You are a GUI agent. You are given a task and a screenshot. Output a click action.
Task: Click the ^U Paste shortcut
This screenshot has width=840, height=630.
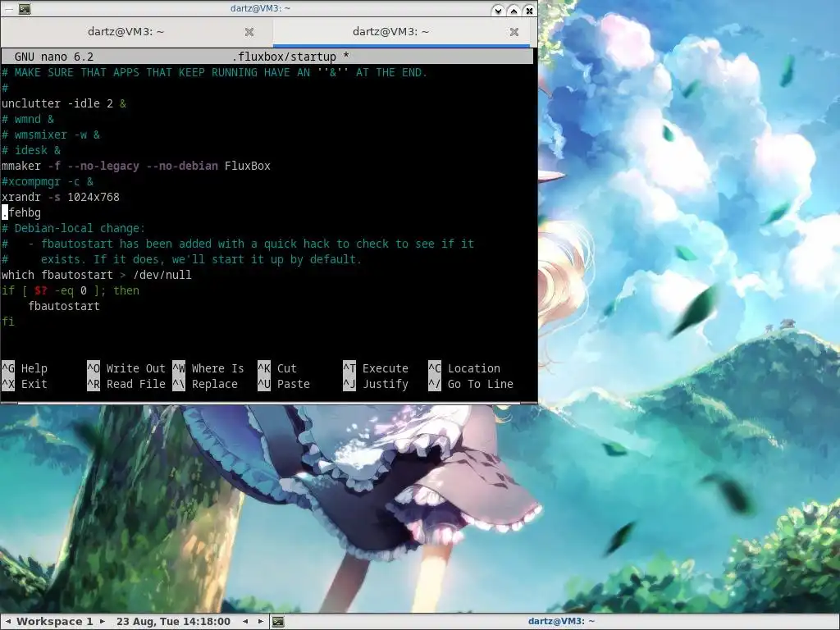tap(284, 384)
